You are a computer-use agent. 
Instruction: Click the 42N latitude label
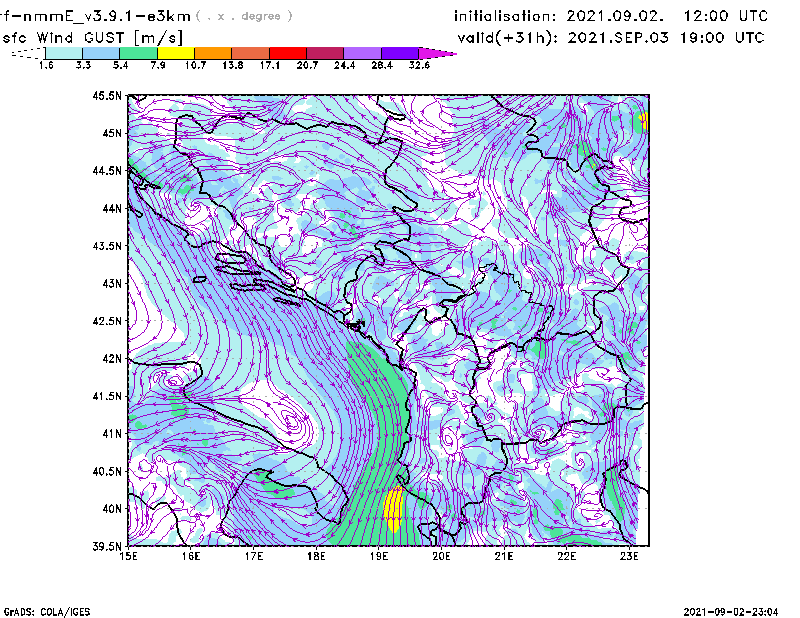click(x=112, y=359)
